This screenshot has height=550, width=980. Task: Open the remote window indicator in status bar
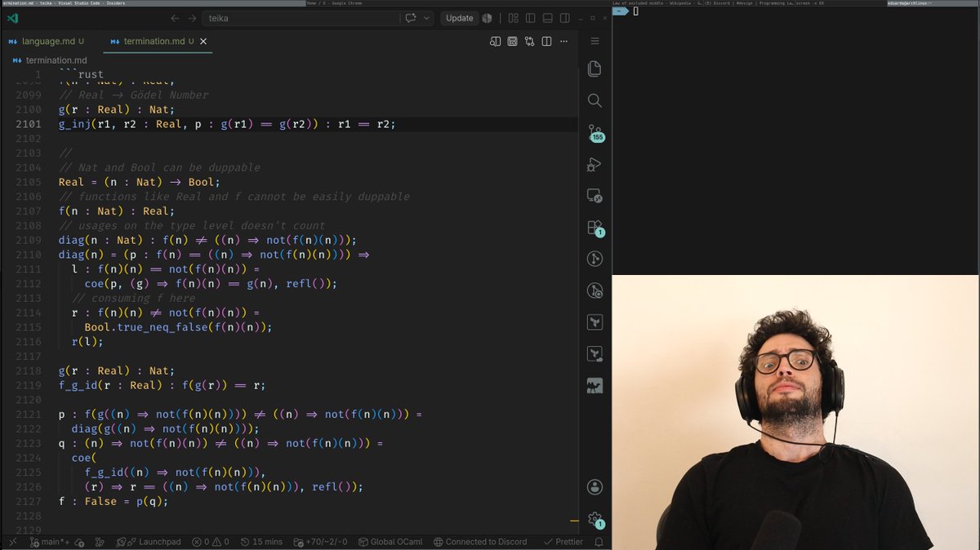12,542
